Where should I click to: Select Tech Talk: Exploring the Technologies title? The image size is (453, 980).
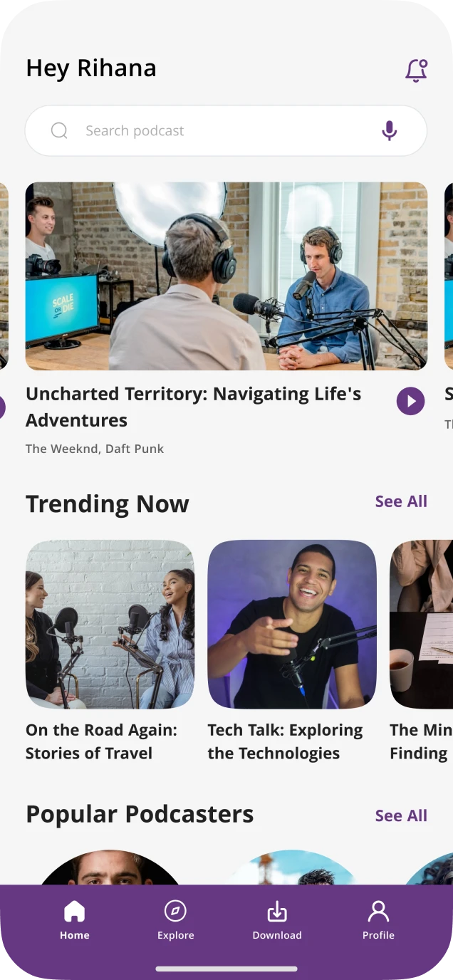point(285,741)
